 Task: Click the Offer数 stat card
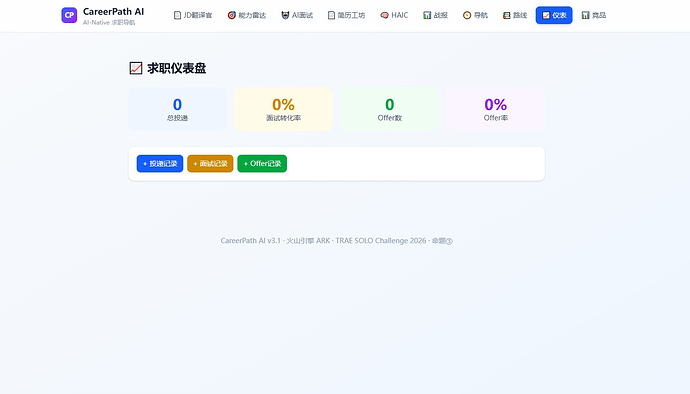tap(389, 109)
